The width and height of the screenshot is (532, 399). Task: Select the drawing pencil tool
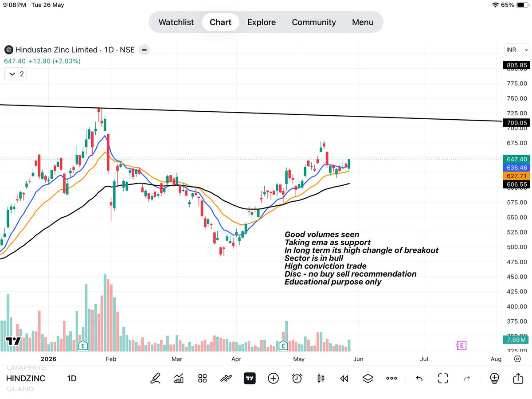click(x=155, y=378)
